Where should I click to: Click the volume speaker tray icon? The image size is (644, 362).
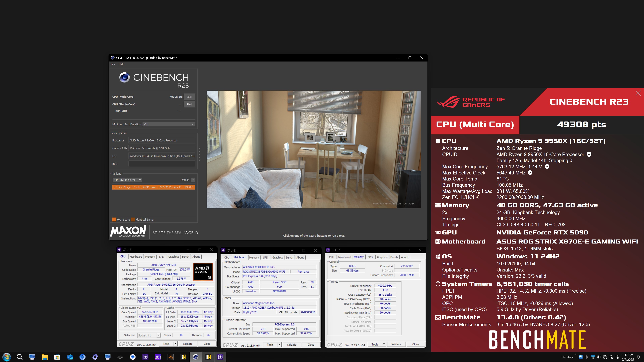(599, 357)
